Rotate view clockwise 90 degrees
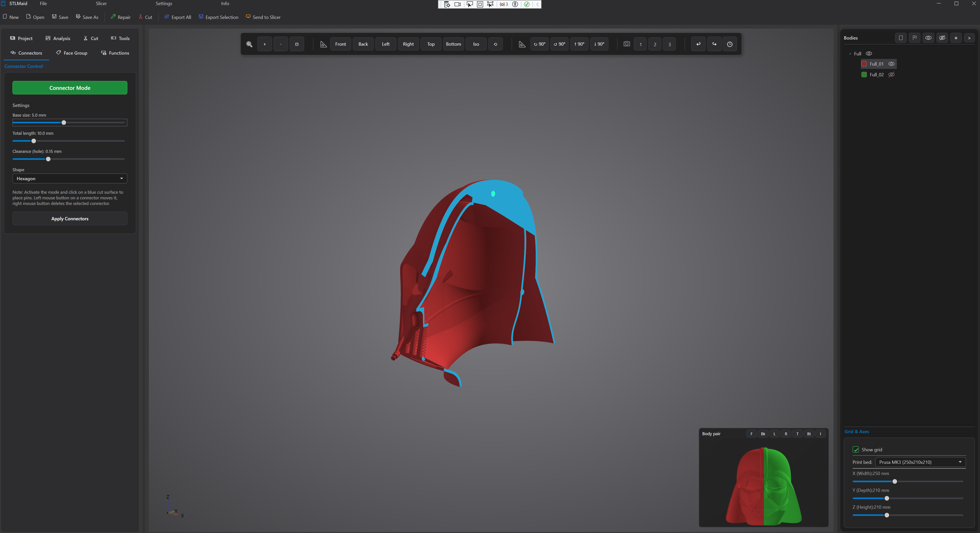This screenshot has width=980, height=533. (540, 44)
